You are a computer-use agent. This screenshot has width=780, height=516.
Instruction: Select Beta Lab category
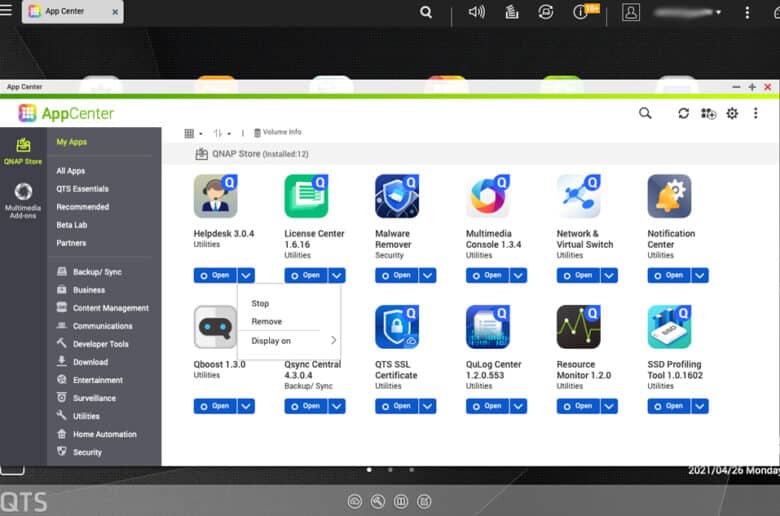(x=72, y=225)
